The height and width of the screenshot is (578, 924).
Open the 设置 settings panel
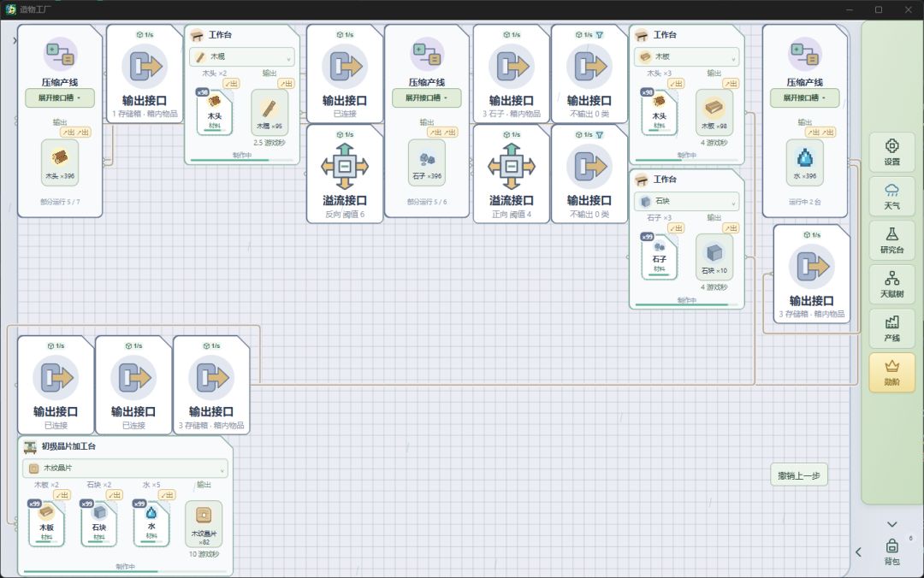pos(891,152)
